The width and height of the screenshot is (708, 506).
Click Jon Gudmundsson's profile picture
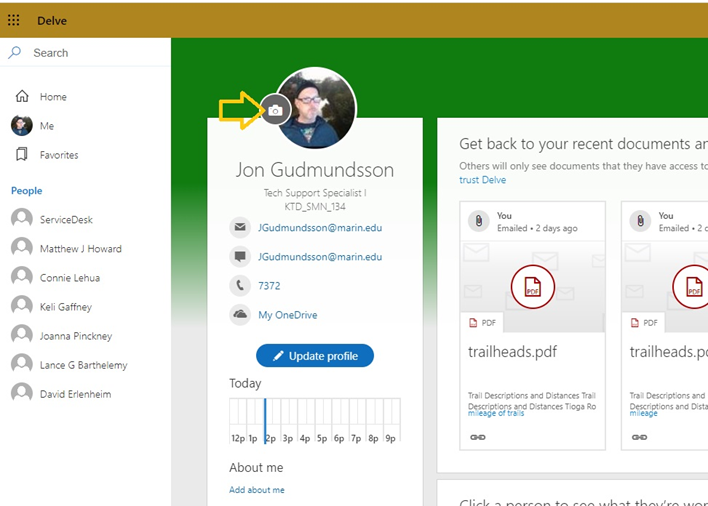[318, 108]
